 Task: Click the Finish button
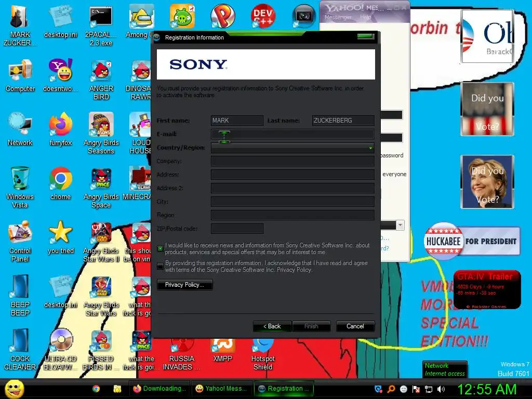click(311, 326)
